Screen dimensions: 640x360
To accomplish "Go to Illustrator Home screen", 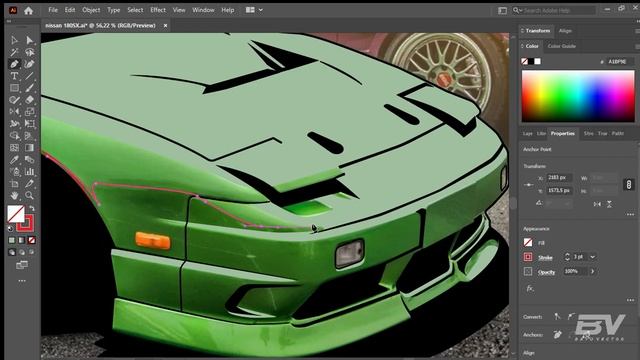I will coord(29,11).
